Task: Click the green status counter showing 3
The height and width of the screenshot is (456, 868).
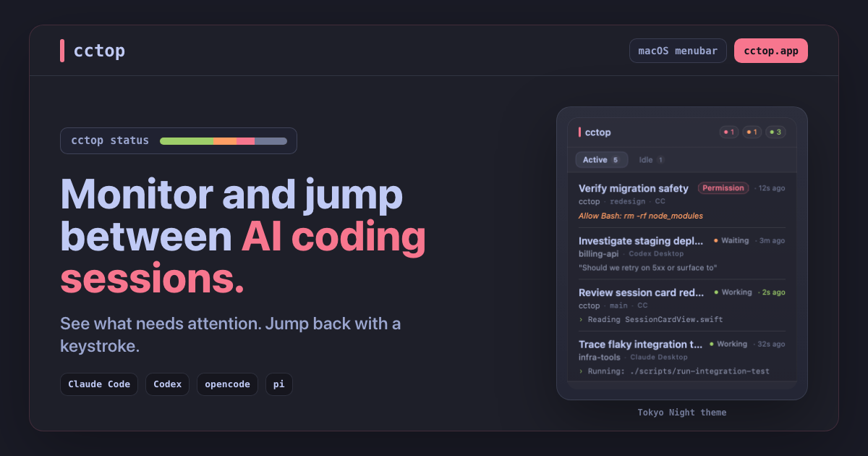Action: click(x=775, y=132)
